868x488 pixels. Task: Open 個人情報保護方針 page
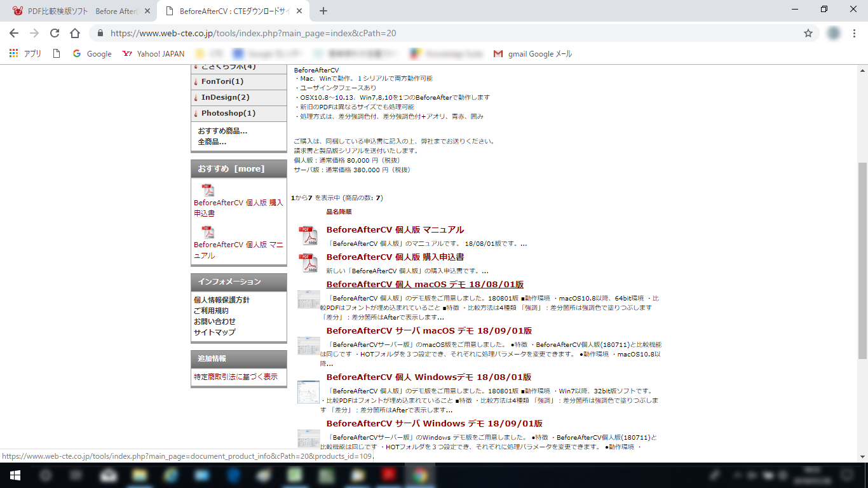[222, 300]
